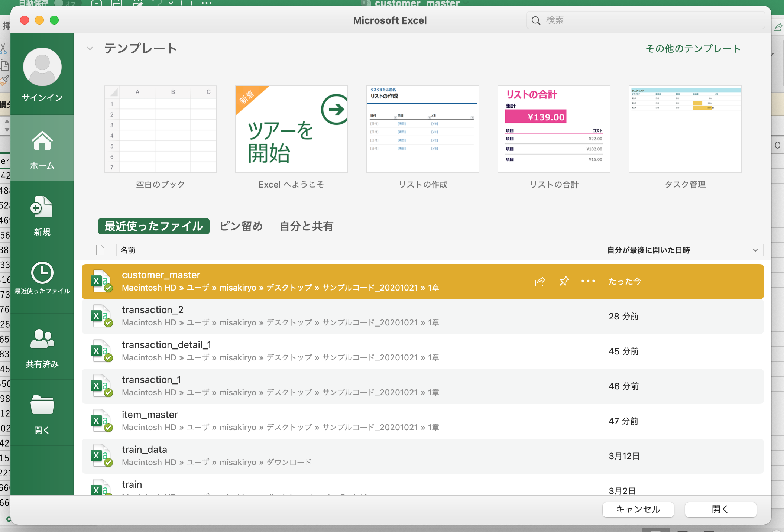Share the customer_master file
This screenshot has width=784, height=532.
click(539, 281)
